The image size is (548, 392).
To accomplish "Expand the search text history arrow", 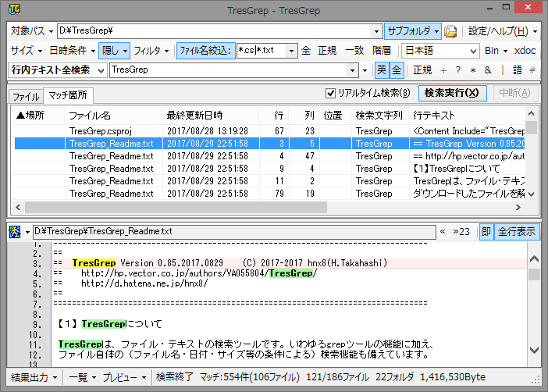I will (x=352, y=70).
